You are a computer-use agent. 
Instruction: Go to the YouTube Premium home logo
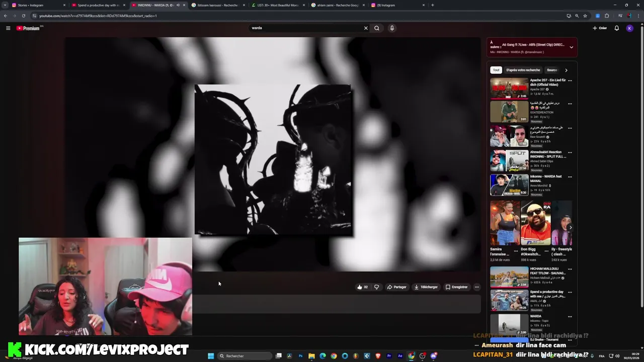click(28, 28)
